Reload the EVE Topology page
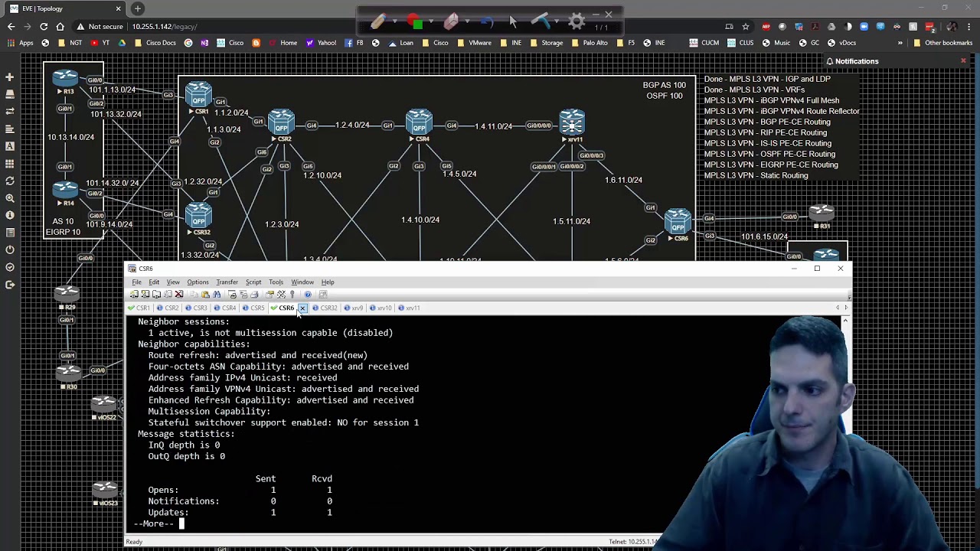This screenshot has height=551, width=980. (44, 26)
